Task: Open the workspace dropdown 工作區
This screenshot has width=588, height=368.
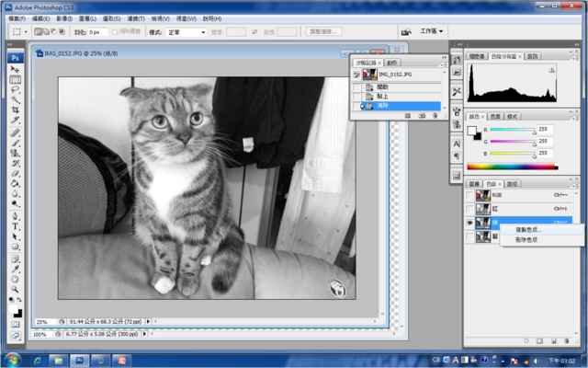Action: point(431,31)
